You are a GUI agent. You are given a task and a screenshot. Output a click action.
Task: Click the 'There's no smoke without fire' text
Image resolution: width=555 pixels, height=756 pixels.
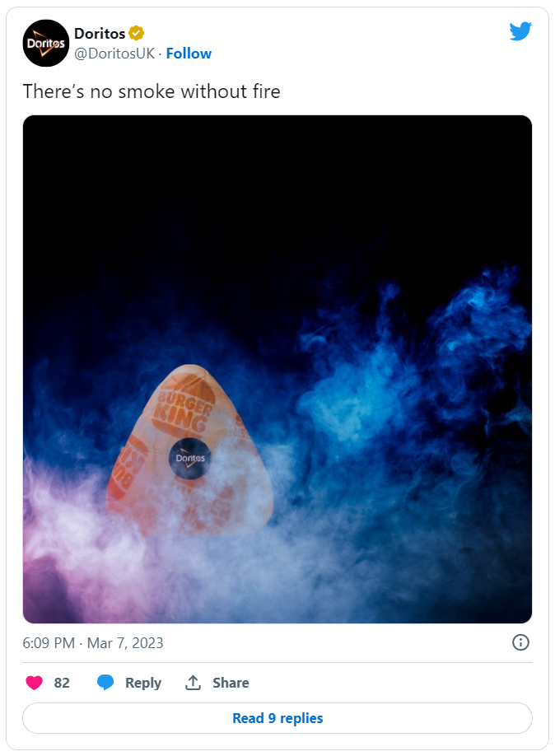pos(152,91)
